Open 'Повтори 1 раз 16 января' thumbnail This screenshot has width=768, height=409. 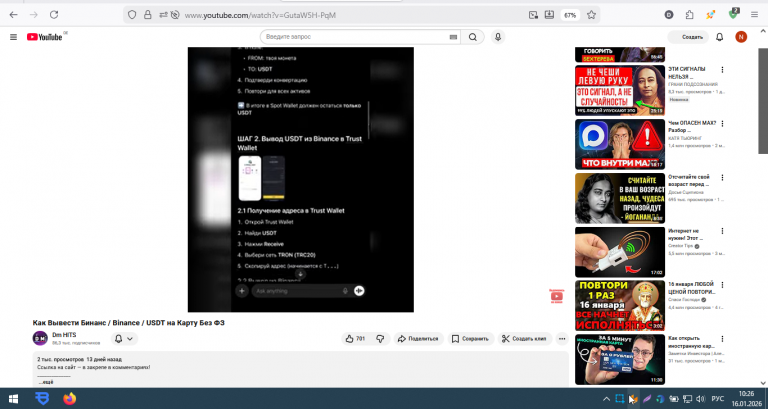[x=620, y=306]
